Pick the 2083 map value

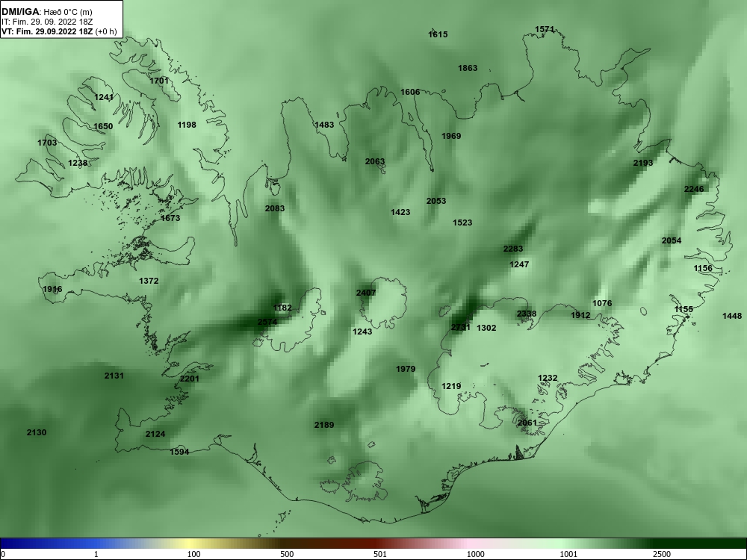coord(275,208)
